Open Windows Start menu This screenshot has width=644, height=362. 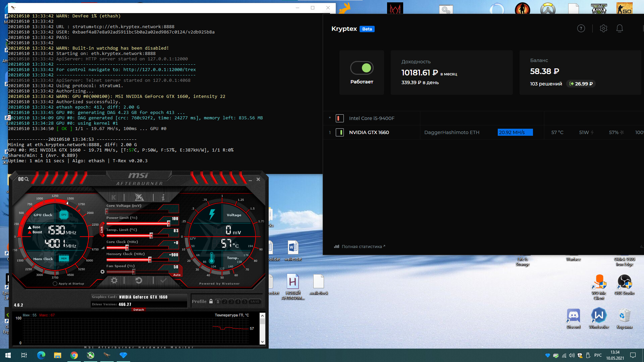coord(8,355)
